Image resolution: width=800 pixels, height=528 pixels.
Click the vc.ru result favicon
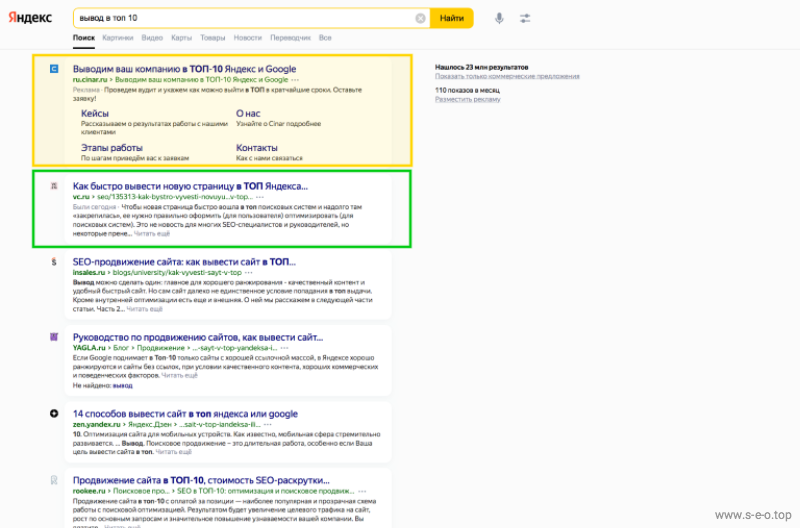click(54, 186)
